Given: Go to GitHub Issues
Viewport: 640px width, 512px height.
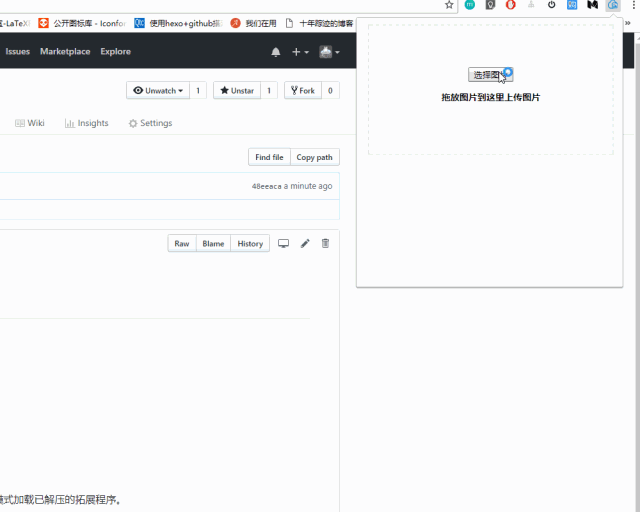Looking at the screenshot, I should (x=18, y=51).
